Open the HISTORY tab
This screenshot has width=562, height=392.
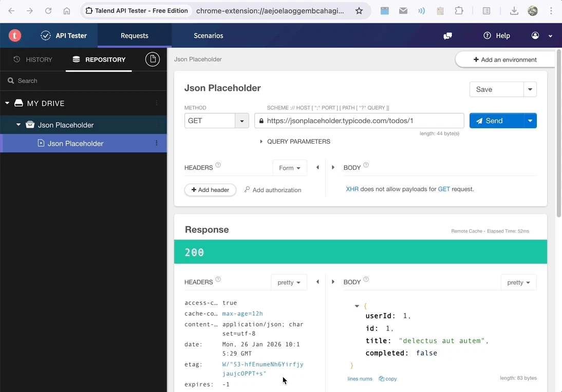[x=33, y=60]
